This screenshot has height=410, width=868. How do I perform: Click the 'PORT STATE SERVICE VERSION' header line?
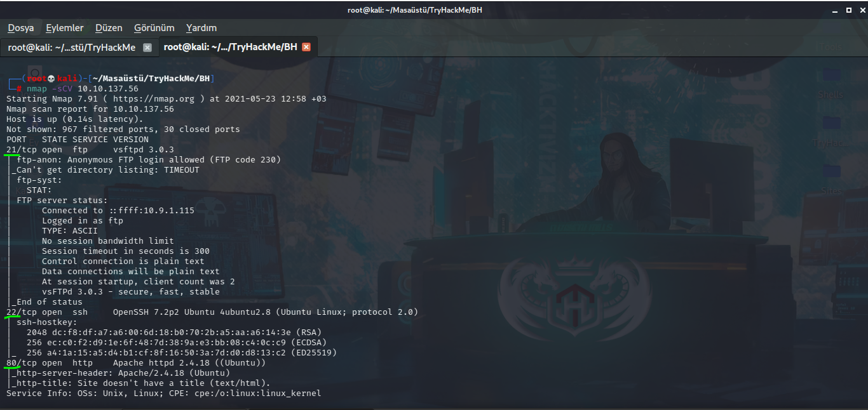coord(78,140)
